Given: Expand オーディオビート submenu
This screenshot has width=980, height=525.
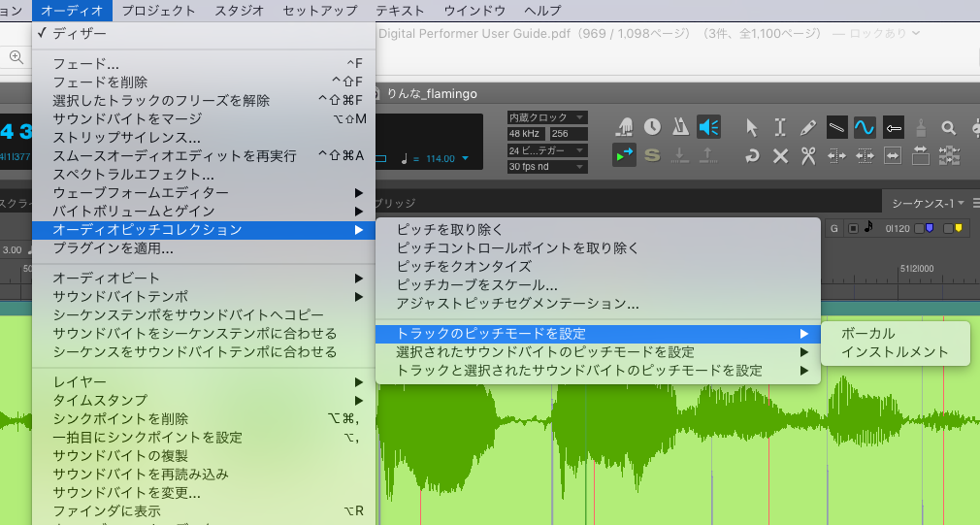Looking at the screenshot, I should (204, 279).
